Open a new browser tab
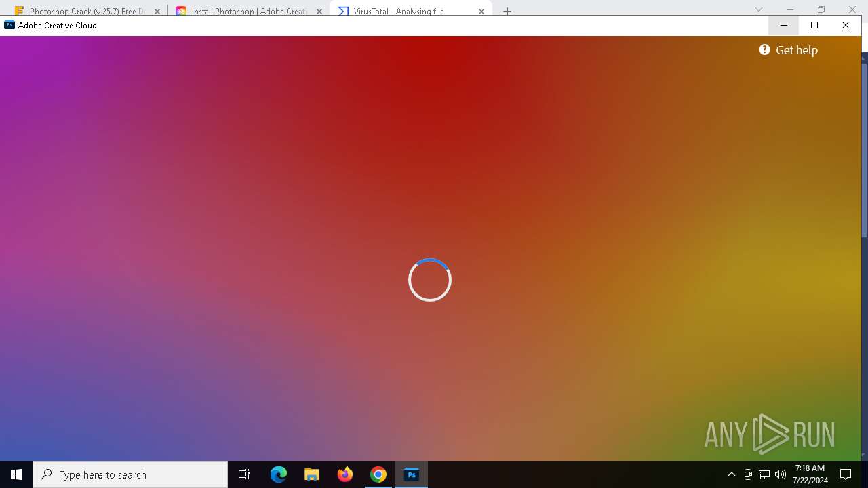Image resolution: width=868 pixels, height=488 pixels. (x=507, y=12)
